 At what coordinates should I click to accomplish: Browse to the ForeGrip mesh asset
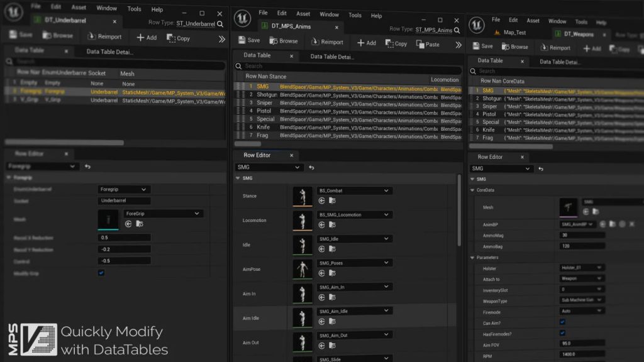click(x=140, y=224)
